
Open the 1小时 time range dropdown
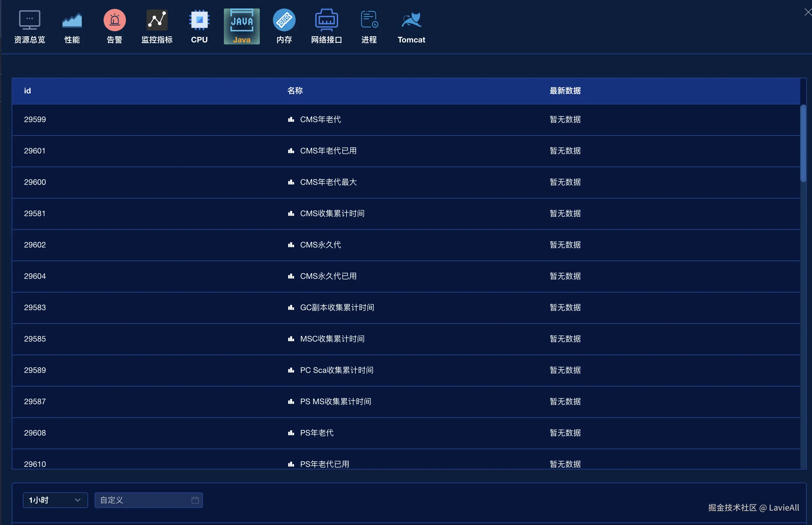pyautogui.click(x=55, y=500)
